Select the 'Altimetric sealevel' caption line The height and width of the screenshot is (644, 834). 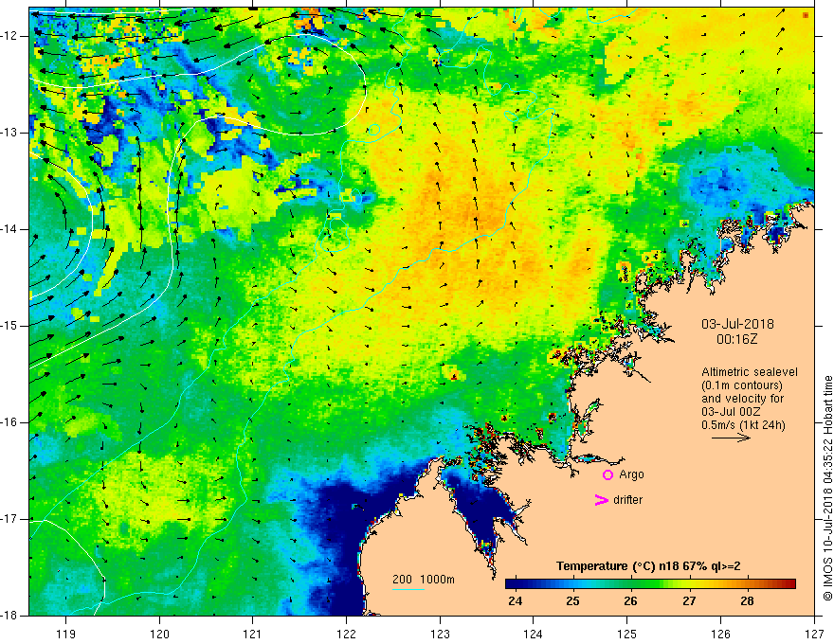click(750, 372)
